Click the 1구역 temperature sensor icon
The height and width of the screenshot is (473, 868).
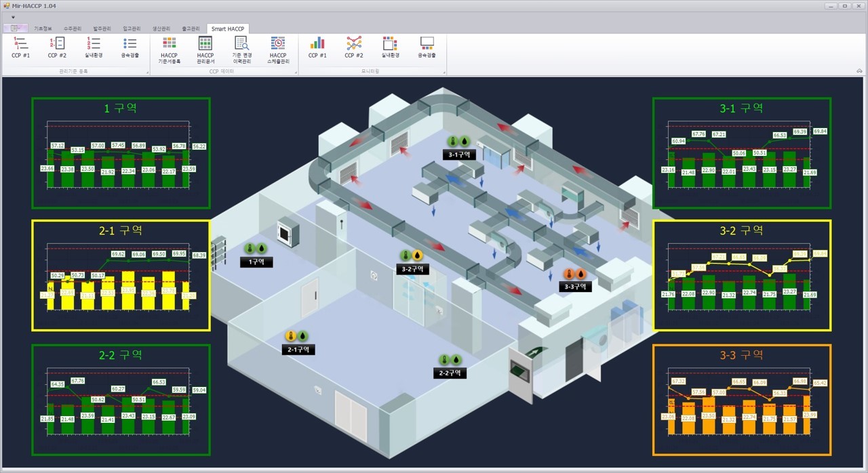pos(250,249)
